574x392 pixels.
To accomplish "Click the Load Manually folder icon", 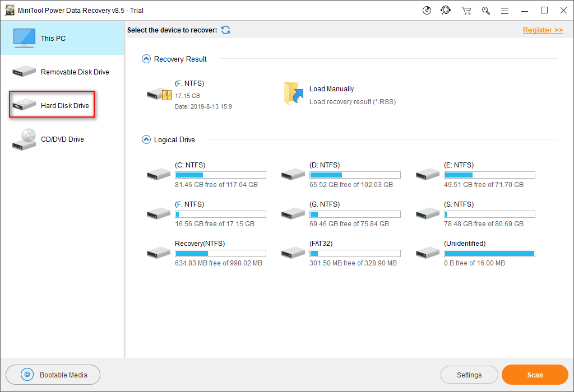I will pyautogui.click(x=294, y=94).
